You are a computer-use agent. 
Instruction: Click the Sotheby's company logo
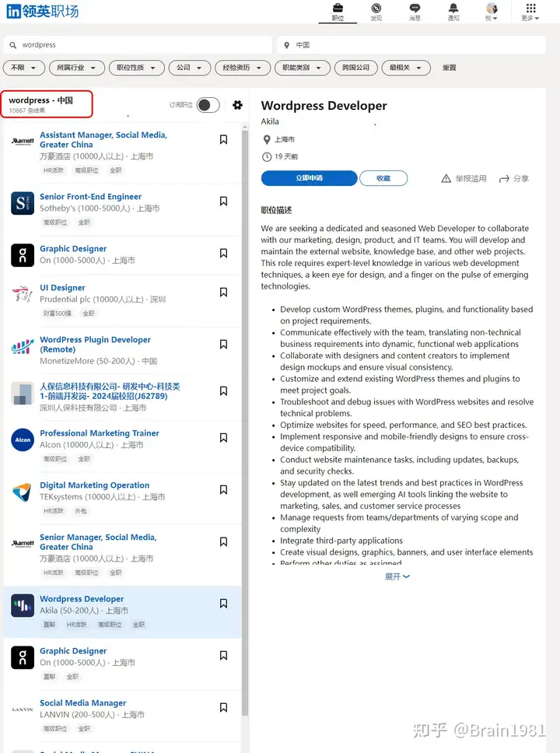point(23,203)
